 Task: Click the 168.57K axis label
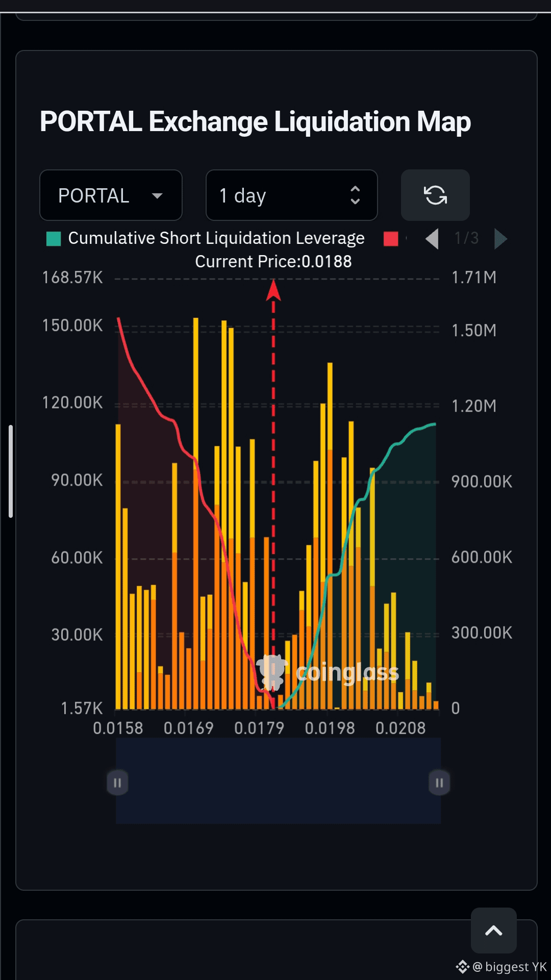click(72, 278)
